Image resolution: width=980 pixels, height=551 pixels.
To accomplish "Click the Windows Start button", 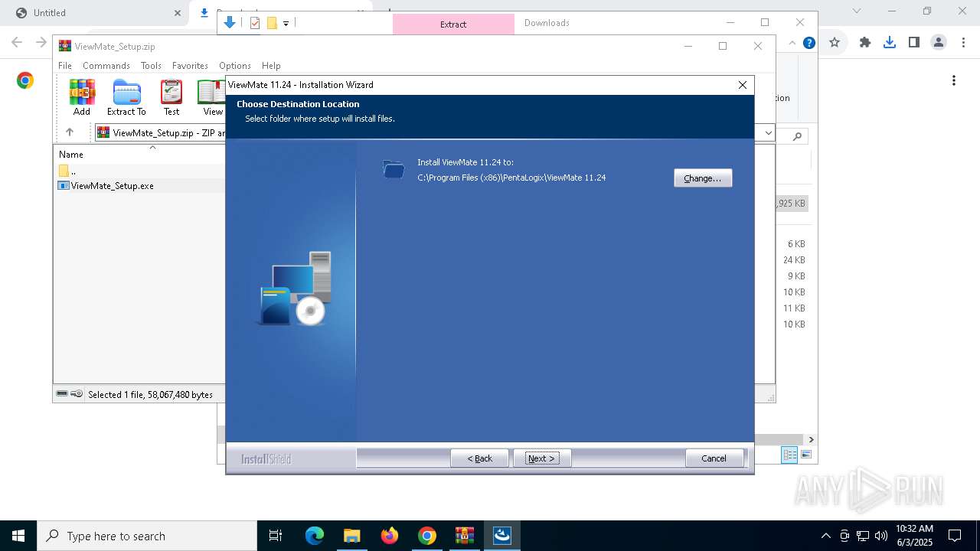I will 18,536.
